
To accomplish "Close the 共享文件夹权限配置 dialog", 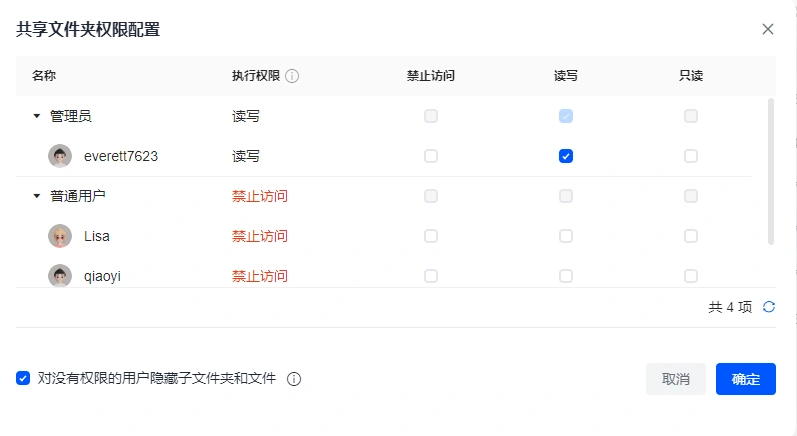I will point(768,29).
